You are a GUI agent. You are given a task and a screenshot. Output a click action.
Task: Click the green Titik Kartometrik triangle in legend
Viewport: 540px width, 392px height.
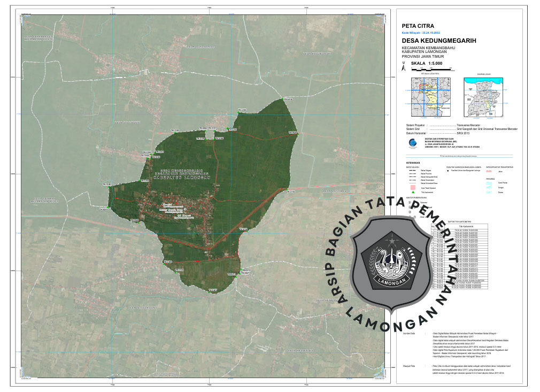(x=412, y=191)
